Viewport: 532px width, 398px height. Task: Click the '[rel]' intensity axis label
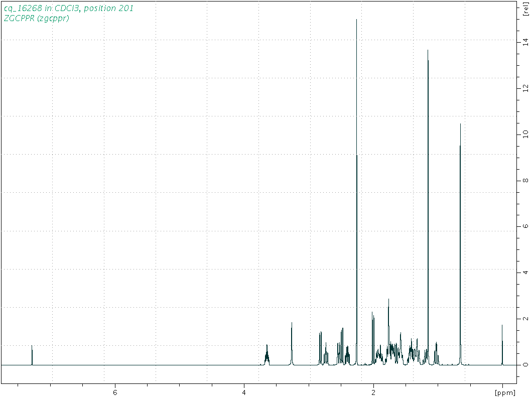click(x=526, y=10)
